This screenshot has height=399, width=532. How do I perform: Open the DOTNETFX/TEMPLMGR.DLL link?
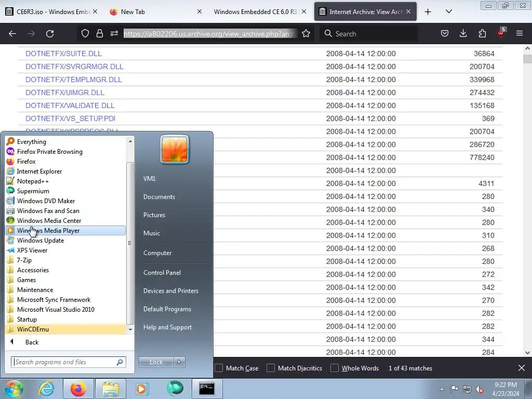[x=74, y=79]
